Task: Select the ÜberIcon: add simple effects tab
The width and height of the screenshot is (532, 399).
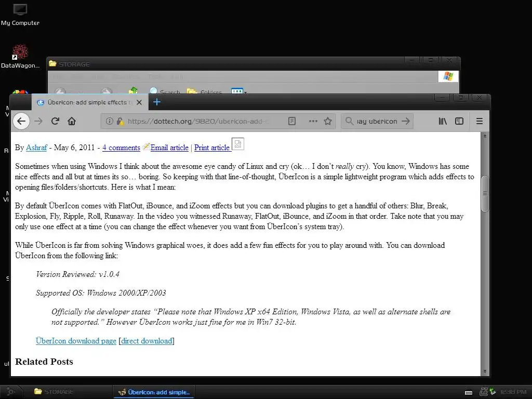Action: click(x=90, y=102)
